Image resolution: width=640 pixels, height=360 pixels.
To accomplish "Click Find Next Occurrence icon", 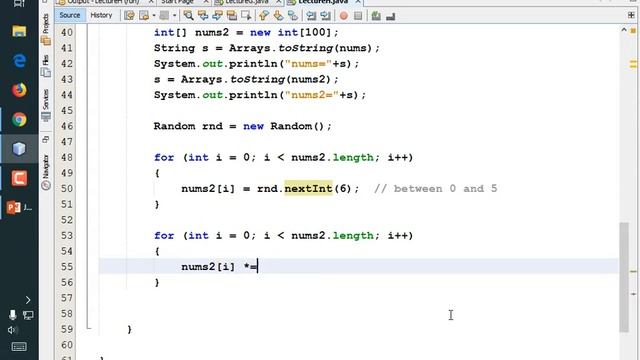I will pyautogui.click(x=217, y=16).
